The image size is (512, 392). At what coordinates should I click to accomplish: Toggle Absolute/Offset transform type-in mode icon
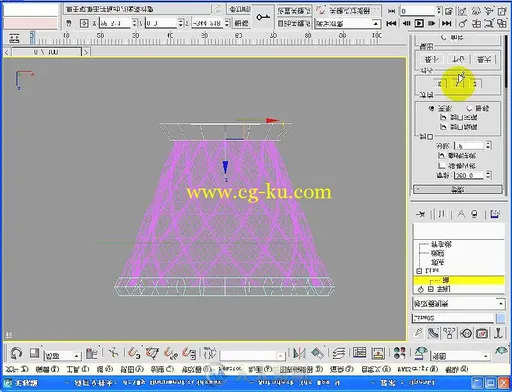pyautogui.click(x=84, y=23)
